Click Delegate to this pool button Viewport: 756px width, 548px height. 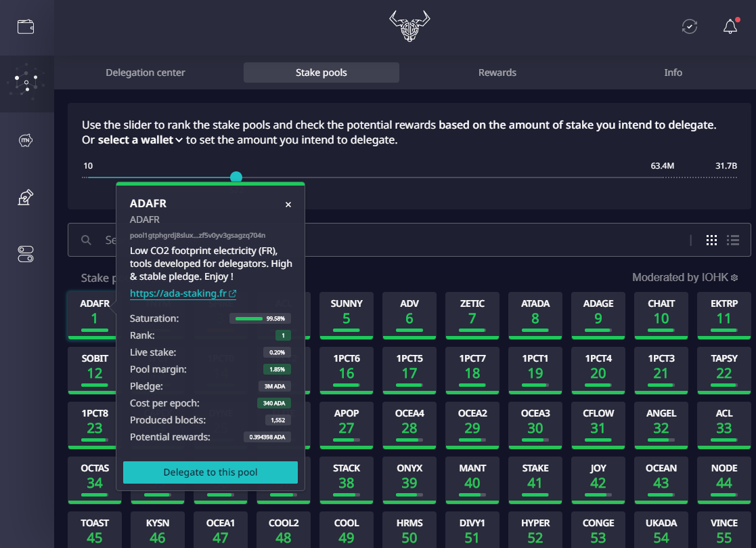[210, 472]
